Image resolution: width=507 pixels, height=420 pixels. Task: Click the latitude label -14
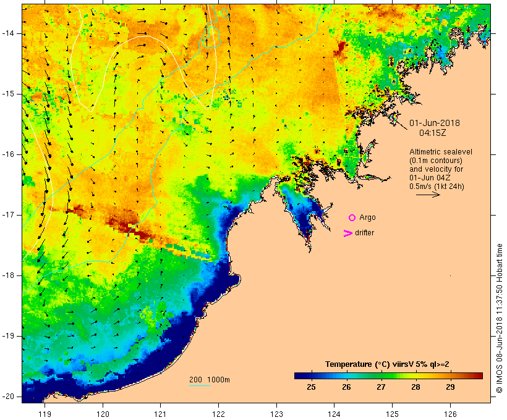tap(8, 33)
